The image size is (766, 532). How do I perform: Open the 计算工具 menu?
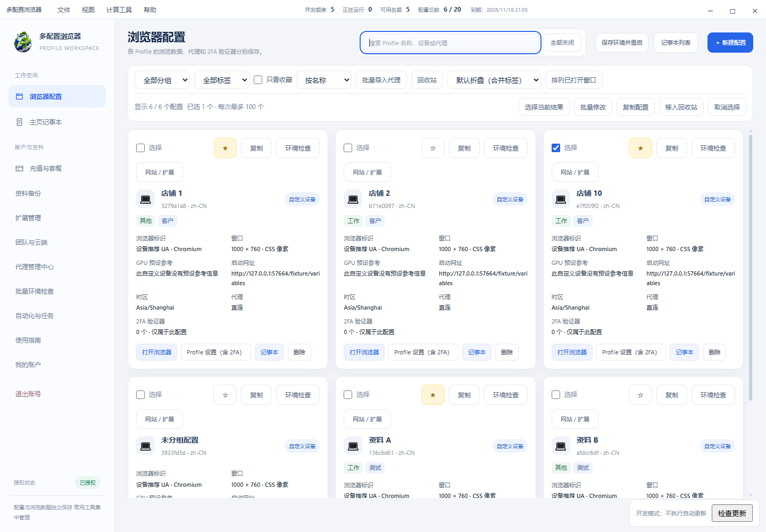click(119, 10)
